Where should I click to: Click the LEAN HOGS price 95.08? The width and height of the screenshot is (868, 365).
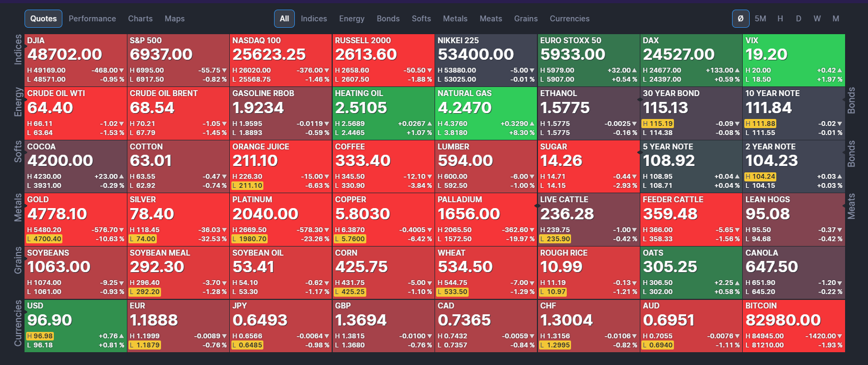click(767, 214)
